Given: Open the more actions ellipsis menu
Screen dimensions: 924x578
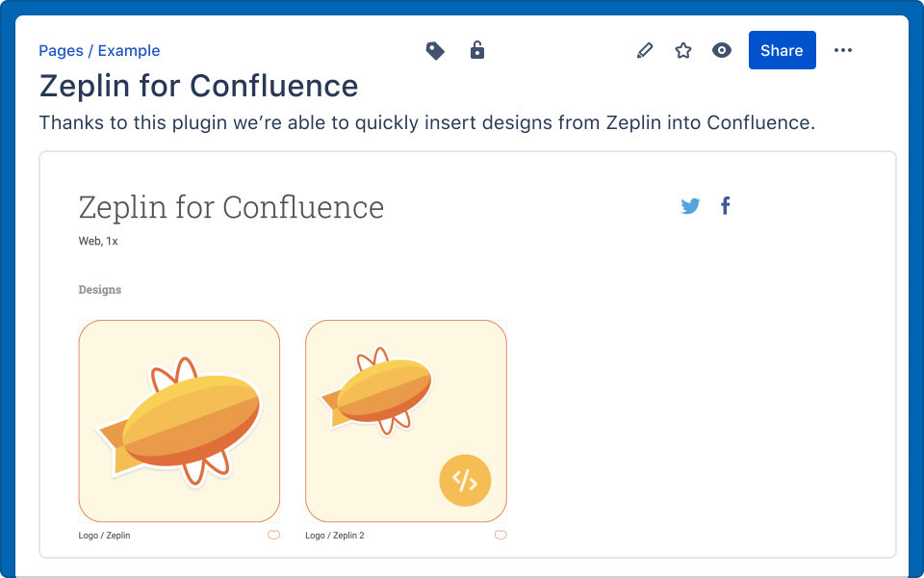Looking at the screenshot, I should [x=843, y=51].
